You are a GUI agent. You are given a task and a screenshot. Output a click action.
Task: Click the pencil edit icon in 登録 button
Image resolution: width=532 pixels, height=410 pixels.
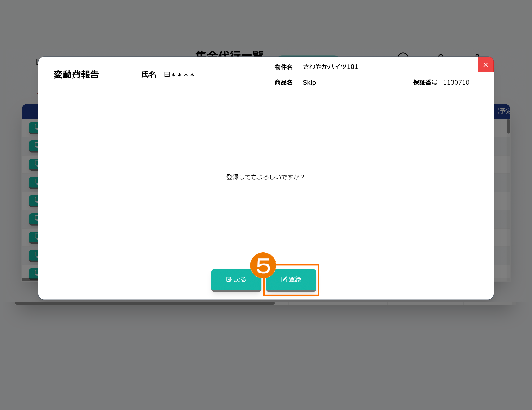click(x=284, y=279)
